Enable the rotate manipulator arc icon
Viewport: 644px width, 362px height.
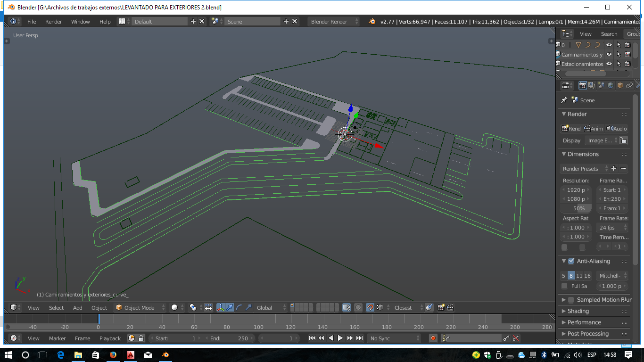(x=239, y=307)
